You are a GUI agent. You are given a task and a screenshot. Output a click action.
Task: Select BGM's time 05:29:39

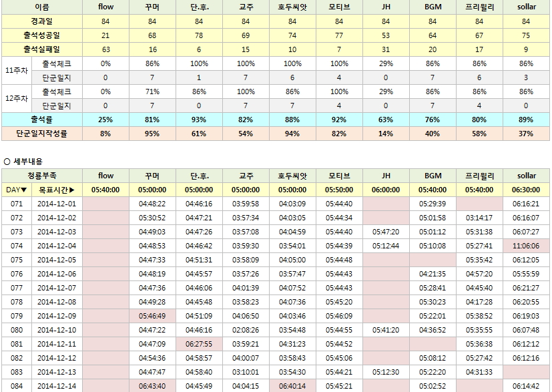click(x=433, y=204)
